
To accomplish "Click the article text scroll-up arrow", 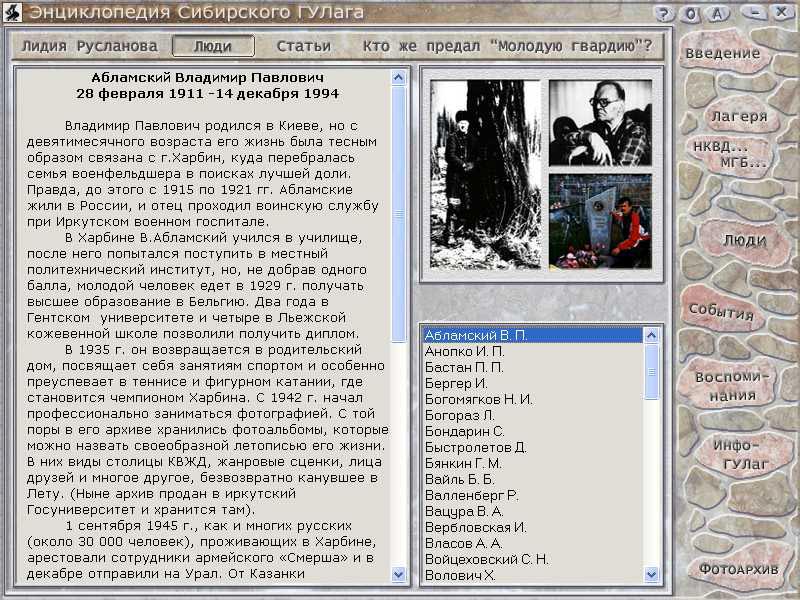I will pyautogui.click(x=398, y=77).
